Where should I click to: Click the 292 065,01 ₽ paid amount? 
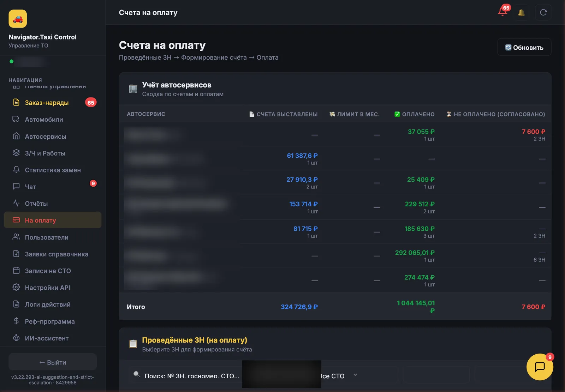(x=415, y=253)
